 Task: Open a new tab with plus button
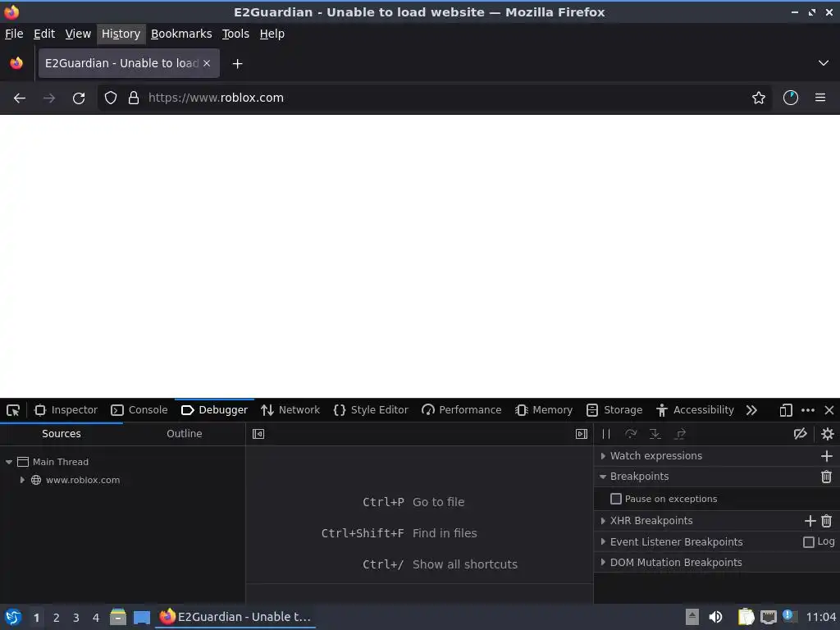(x=237, y=64)
